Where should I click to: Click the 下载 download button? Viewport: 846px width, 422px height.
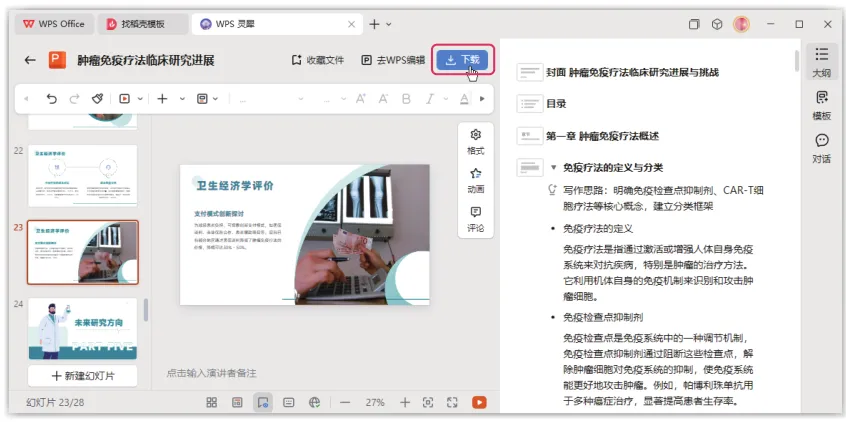462,60
